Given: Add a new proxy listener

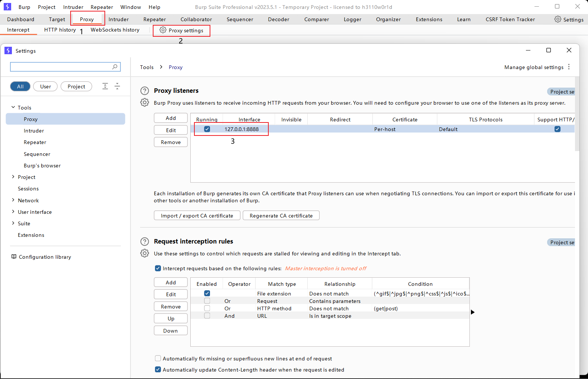Looking at the screenshot, I should [x=171, y=118].
